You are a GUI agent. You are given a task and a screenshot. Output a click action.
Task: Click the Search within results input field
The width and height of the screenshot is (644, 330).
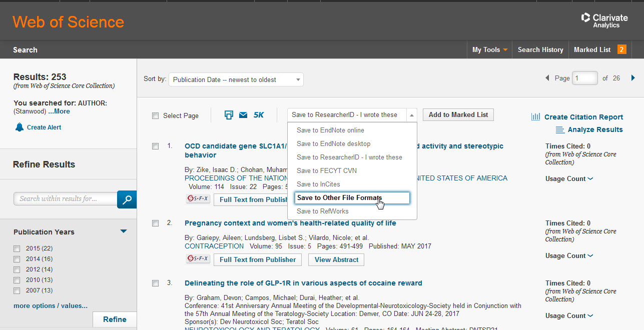(x=65, y=199)
